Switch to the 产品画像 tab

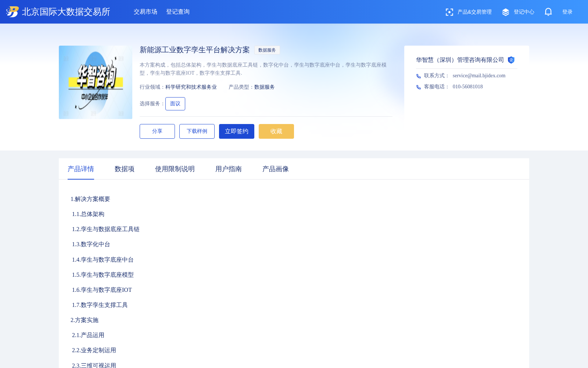[276, 169]
